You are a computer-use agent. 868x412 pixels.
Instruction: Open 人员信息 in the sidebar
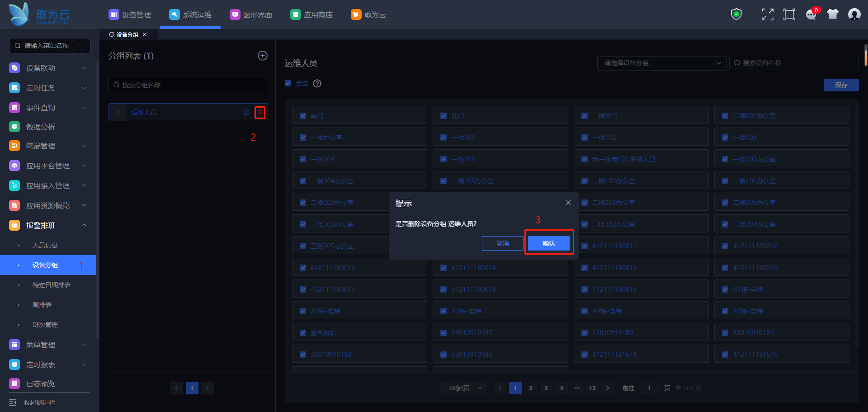coord(45,245)
